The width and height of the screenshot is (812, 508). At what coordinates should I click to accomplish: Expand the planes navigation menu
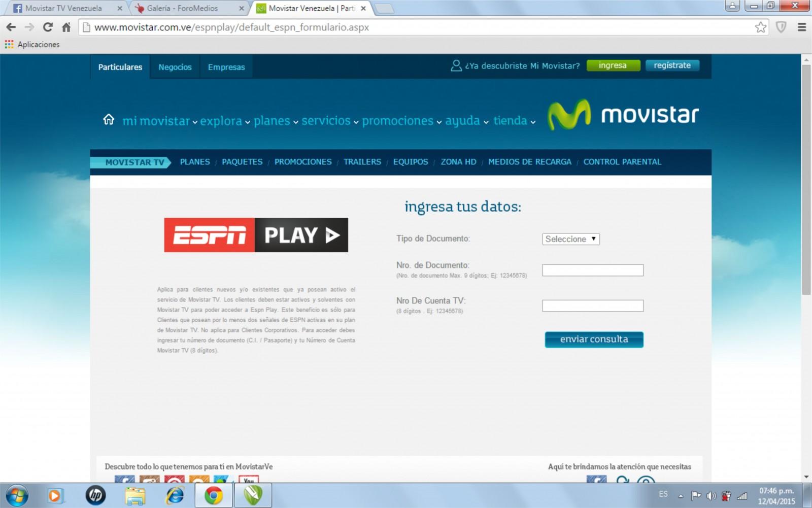click(276, 121)
